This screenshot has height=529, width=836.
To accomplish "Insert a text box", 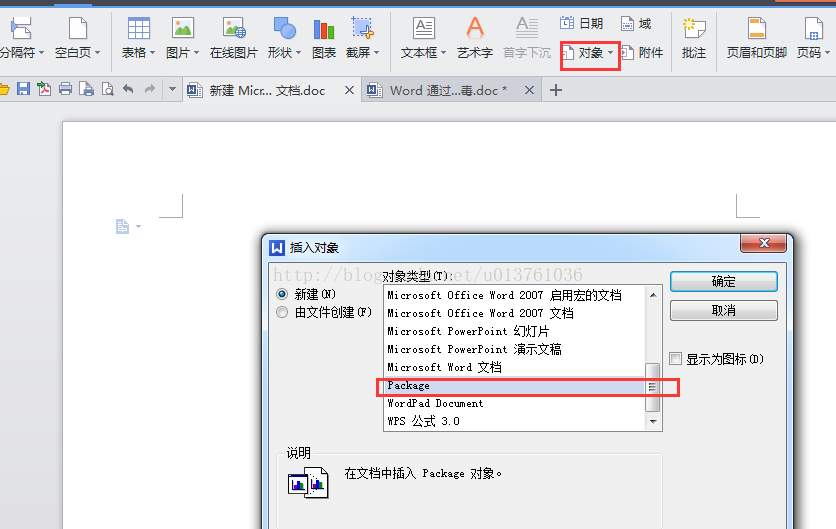I will click(423, 36).
